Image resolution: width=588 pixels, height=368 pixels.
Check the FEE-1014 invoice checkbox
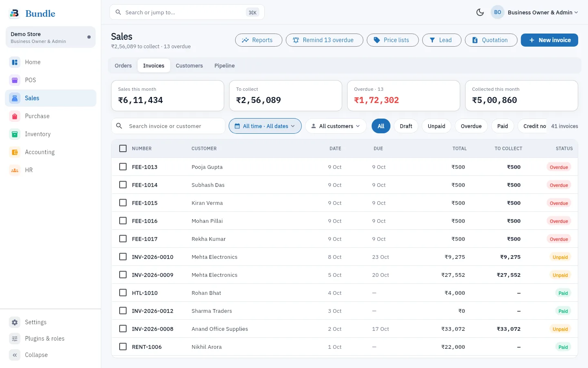coord(123,185)
